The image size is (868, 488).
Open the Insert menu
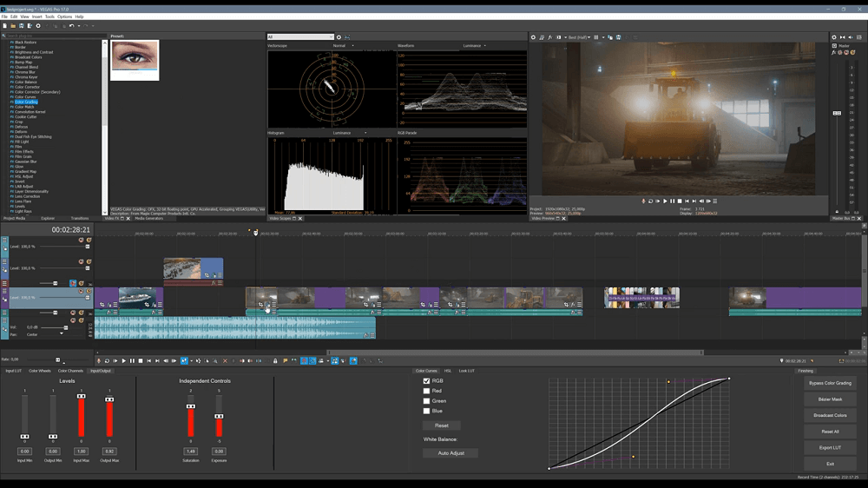[x=36, y=16]
